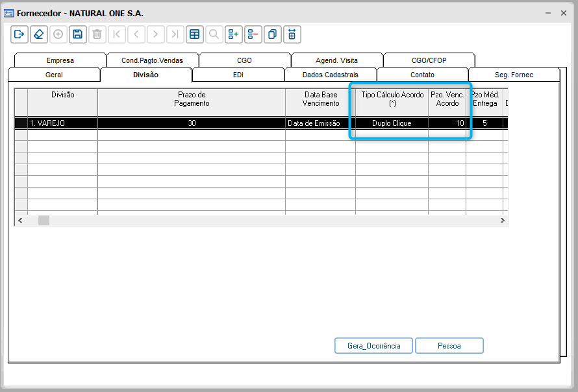Click the Duplo Clique cell
The image size is (578, 392).
392,123
